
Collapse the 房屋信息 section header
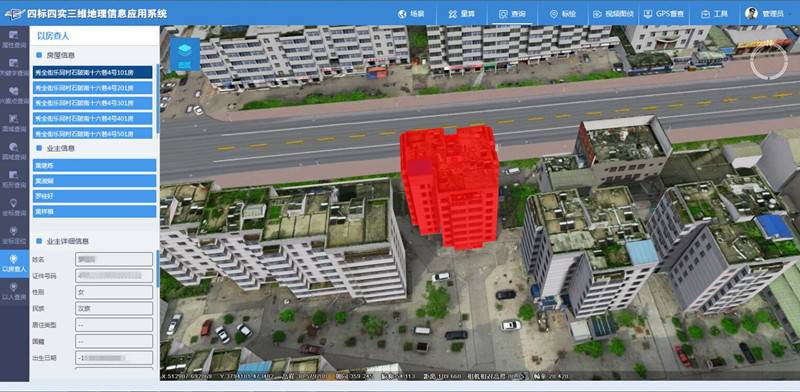pyautogui.click(x=56, y=55)
